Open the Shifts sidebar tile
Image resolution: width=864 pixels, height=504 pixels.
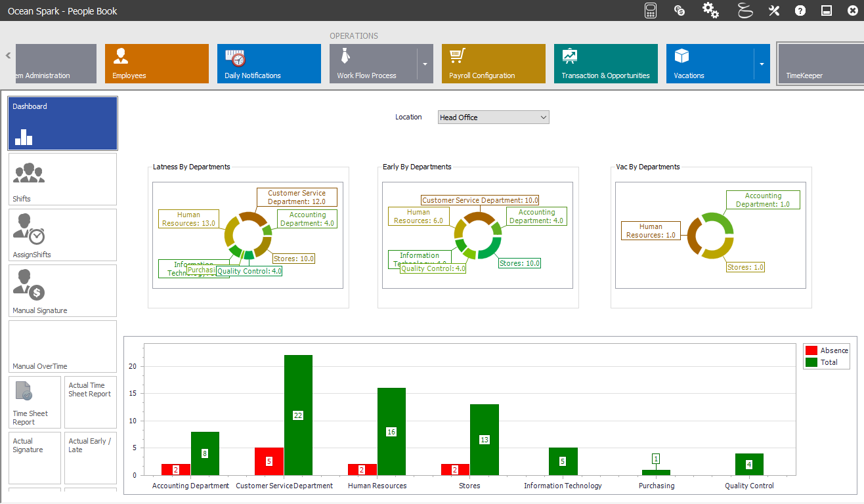(63, 179)
